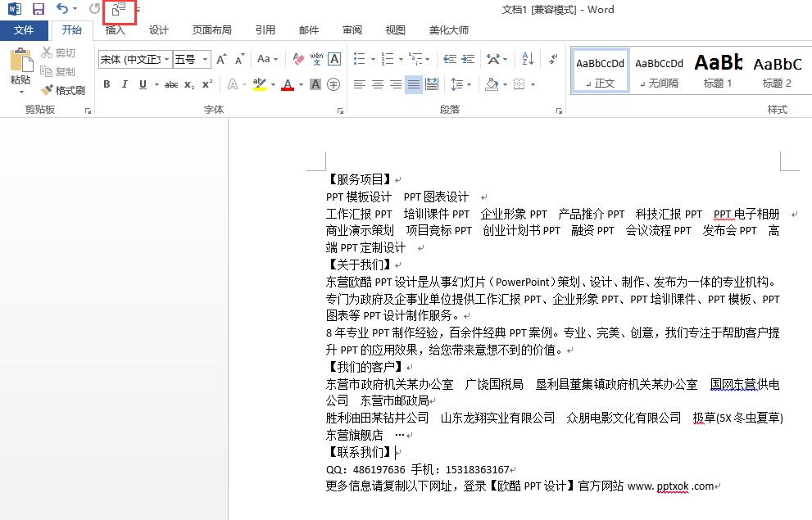Expand Paste options arrow below 粘贴

click(x=21, y=92)
